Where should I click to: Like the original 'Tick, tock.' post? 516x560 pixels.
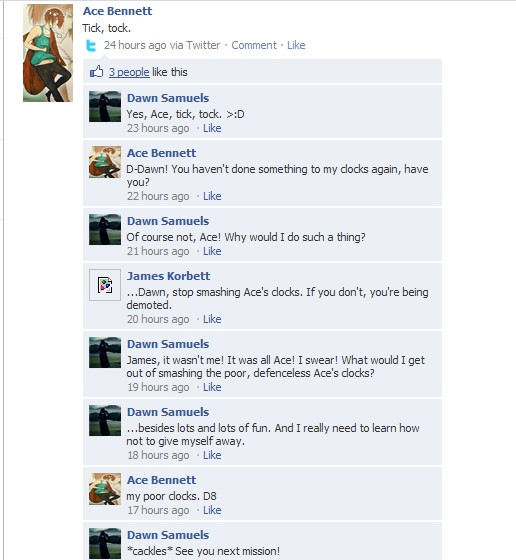(296, 45)
